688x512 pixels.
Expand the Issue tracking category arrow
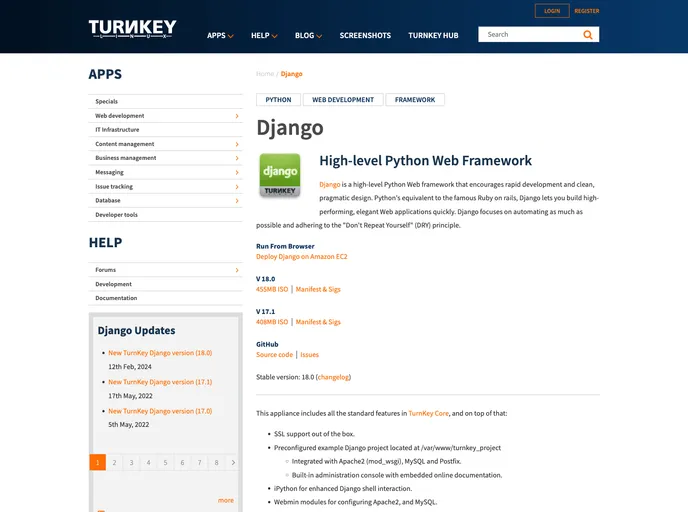coord(237,187)
